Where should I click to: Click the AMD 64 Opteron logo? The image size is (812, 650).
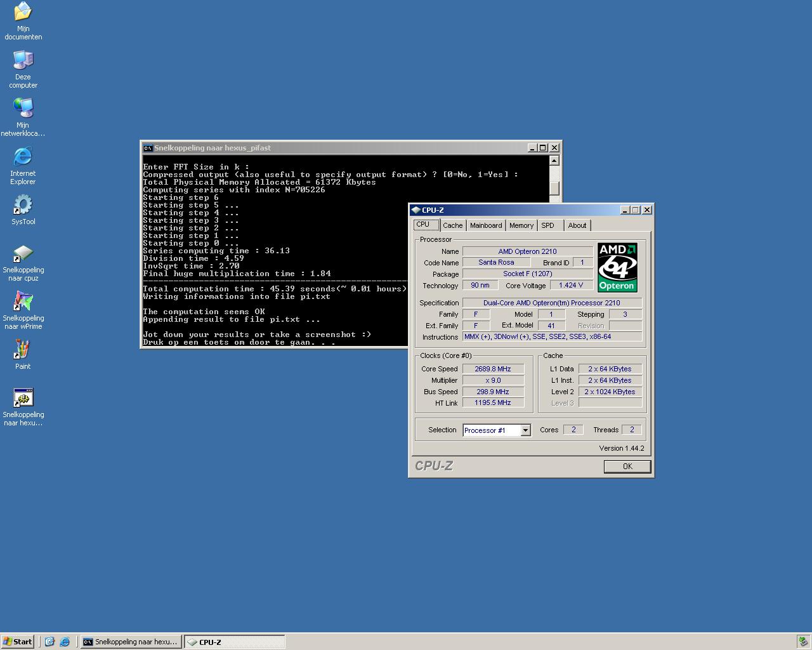617,267
